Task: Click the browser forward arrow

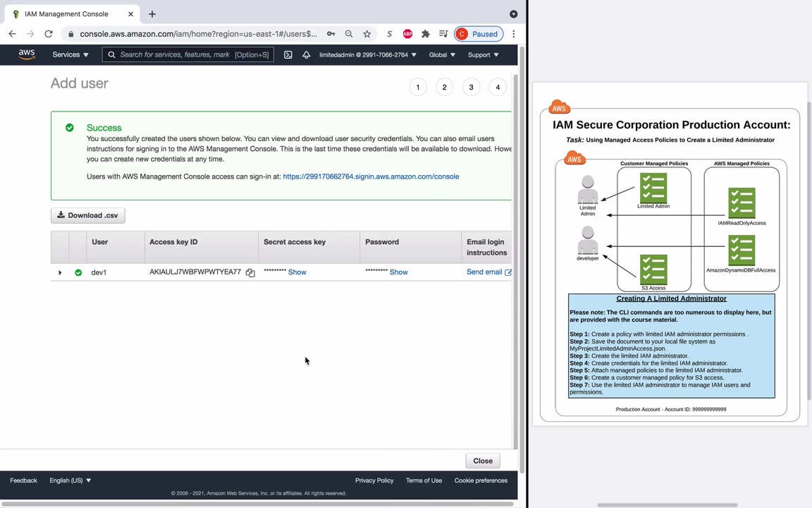Action: click(30, 34)
